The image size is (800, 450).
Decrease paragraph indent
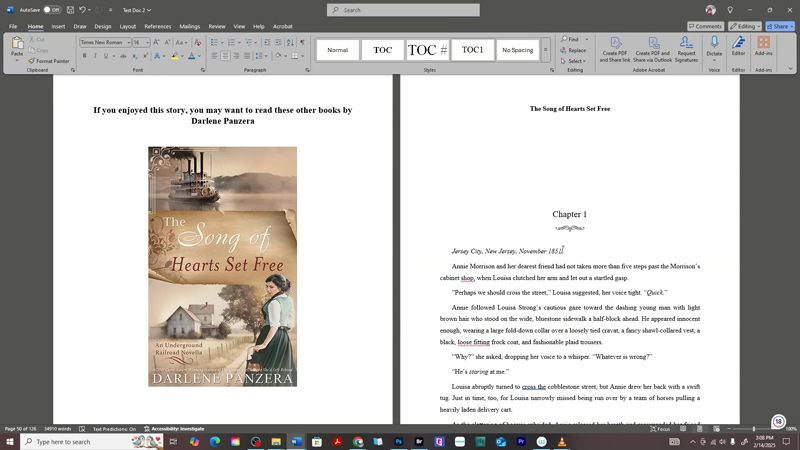267,42
